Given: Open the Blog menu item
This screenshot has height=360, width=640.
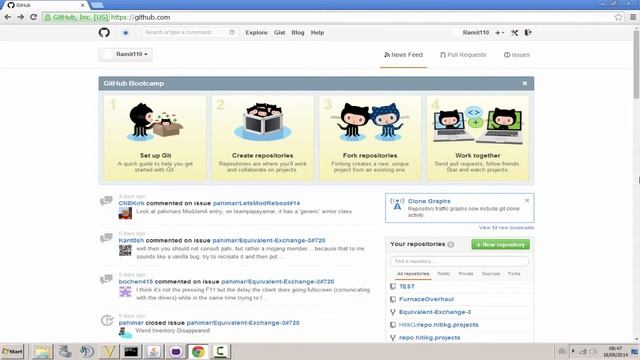Looking at the screenshot, I should point(298,33).
